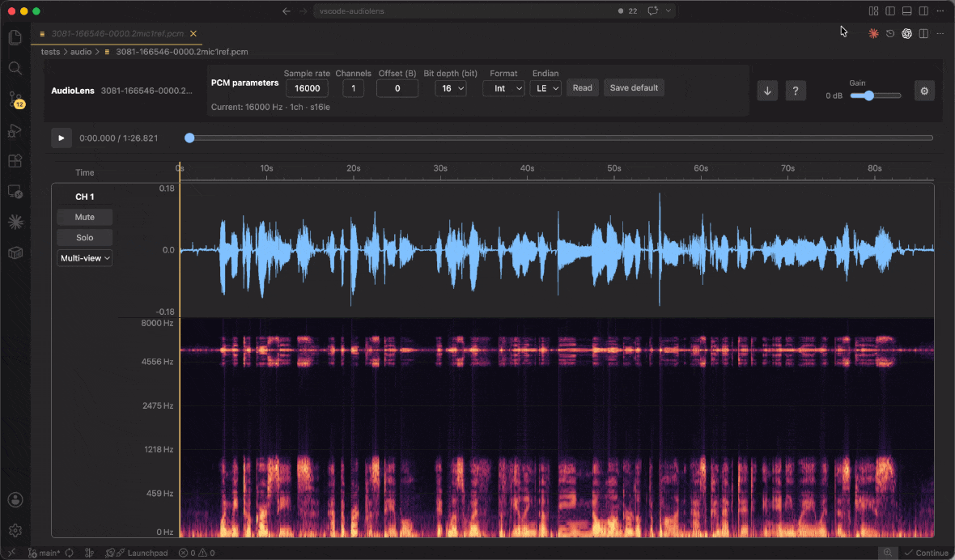Click the remote window icon in status bar

[x=11, y=553]
